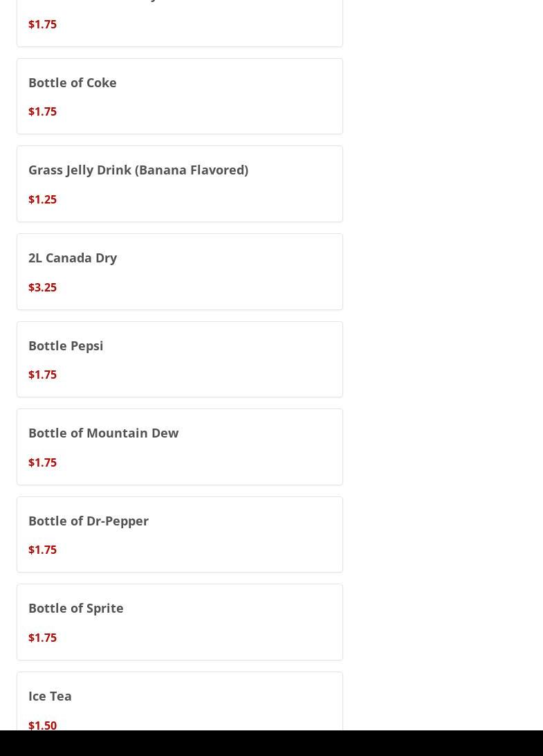Select the Bottle of Mountain Dew title
543x756 pixels.
103,433
